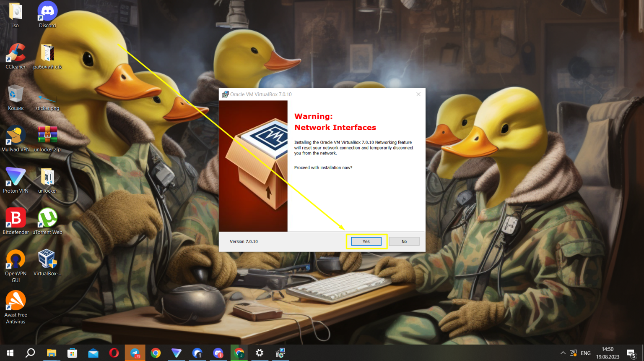
Task: Change the ENG input language
Action: [585, 353]
